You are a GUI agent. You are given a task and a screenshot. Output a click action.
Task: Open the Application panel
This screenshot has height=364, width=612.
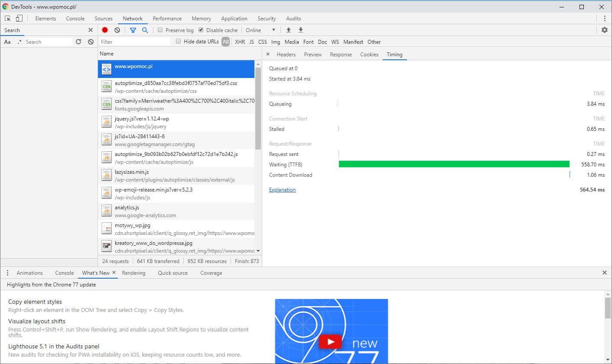[x=234, y=19]
